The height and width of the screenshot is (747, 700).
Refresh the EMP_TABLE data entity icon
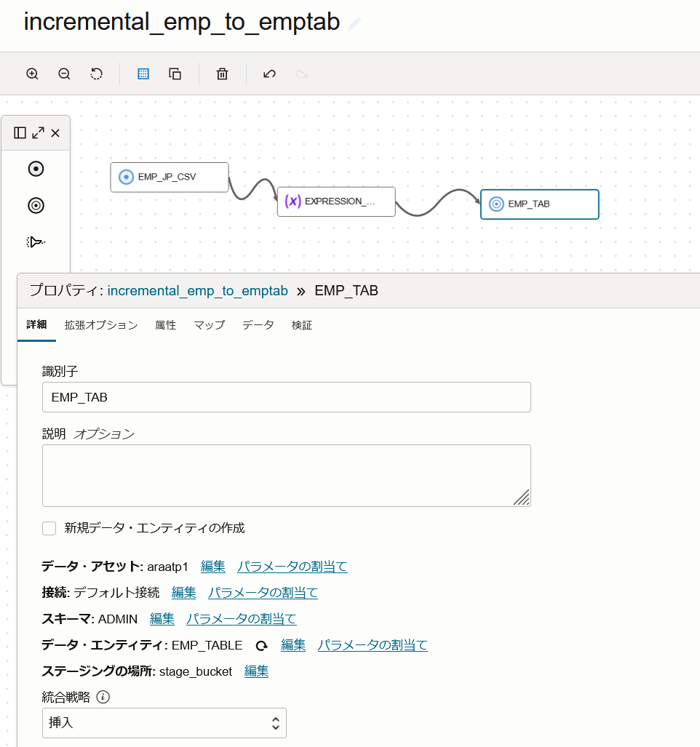coord(261,645)
